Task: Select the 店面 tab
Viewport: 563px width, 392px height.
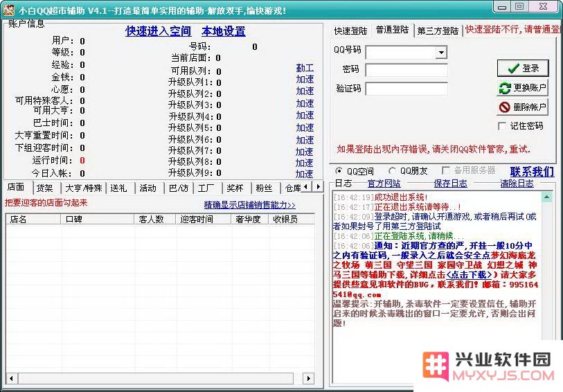Action: click(16, 187)
